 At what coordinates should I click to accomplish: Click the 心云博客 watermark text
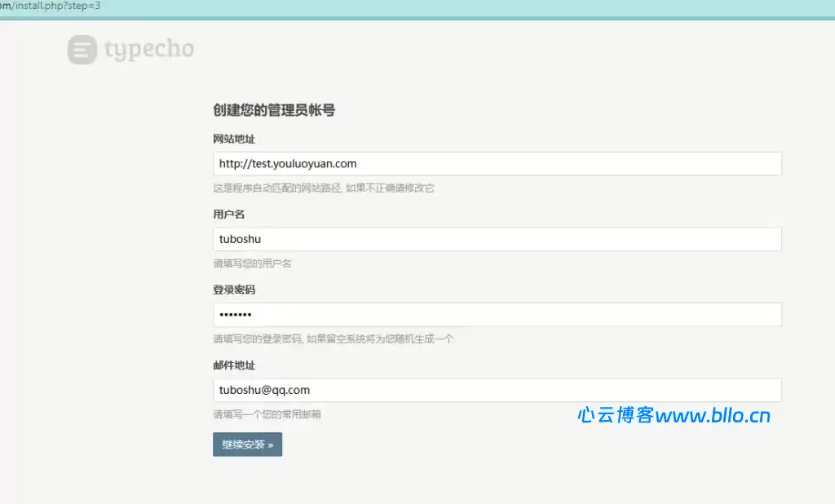(615, 416)
